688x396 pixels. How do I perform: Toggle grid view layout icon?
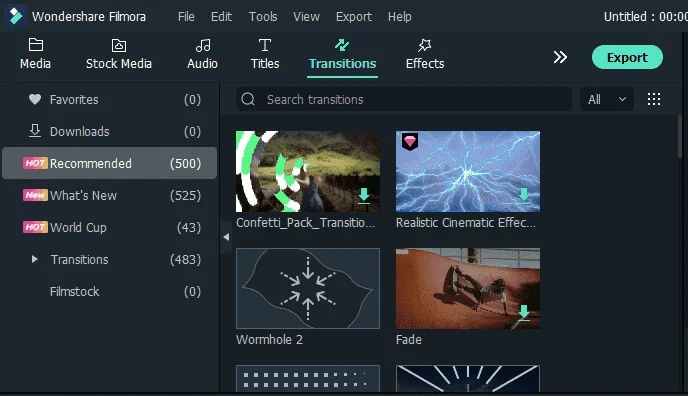(654, 99)
